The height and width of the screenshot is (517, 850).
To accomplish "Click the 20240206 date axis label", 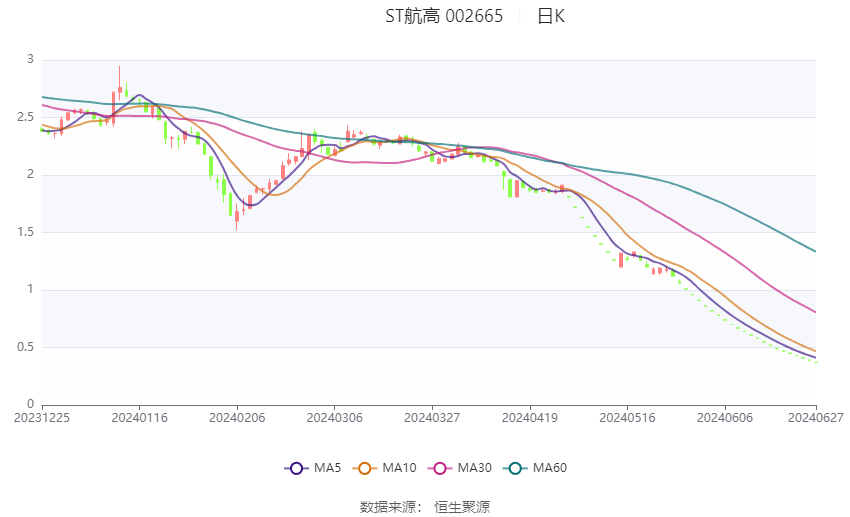I will 237,418.
